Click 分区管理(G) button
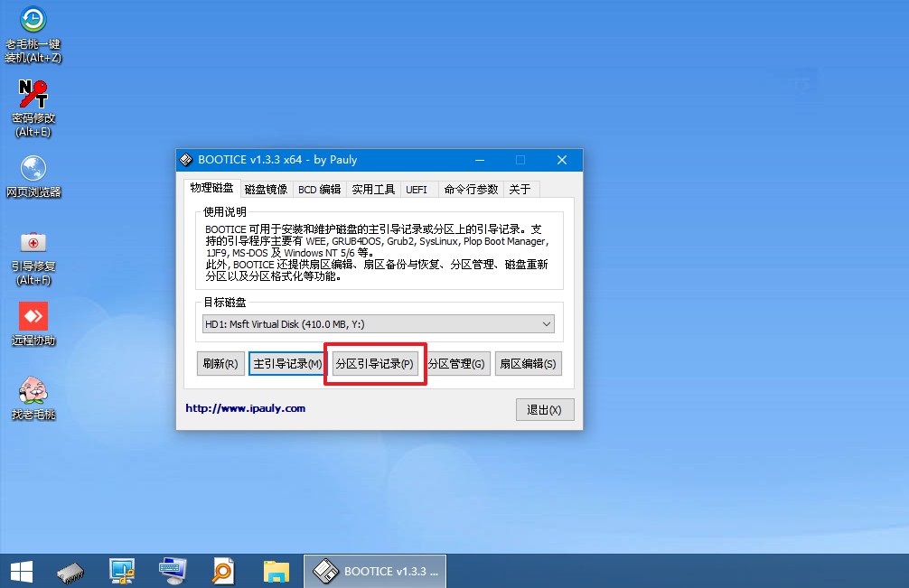Screen dimensions: 909x588 coord(456,364)
